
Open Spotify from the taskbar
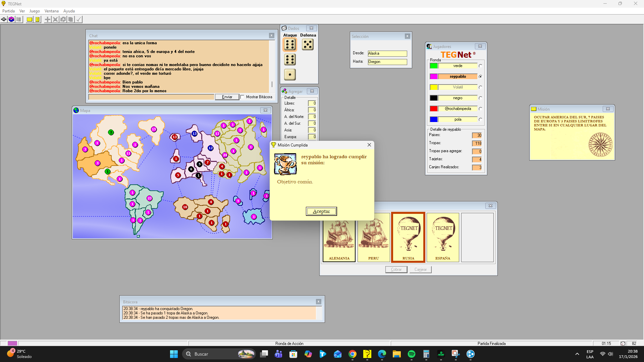[x=411, y=354]
